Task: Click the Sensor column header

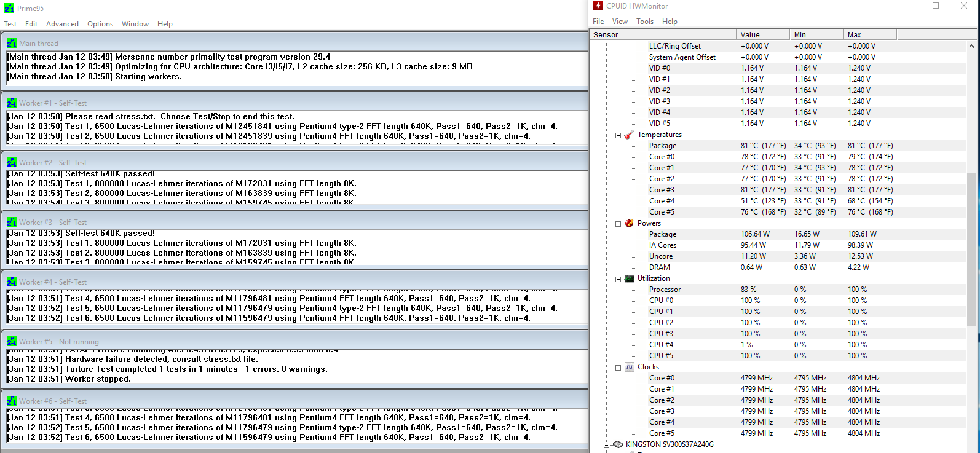Action: 663,35
